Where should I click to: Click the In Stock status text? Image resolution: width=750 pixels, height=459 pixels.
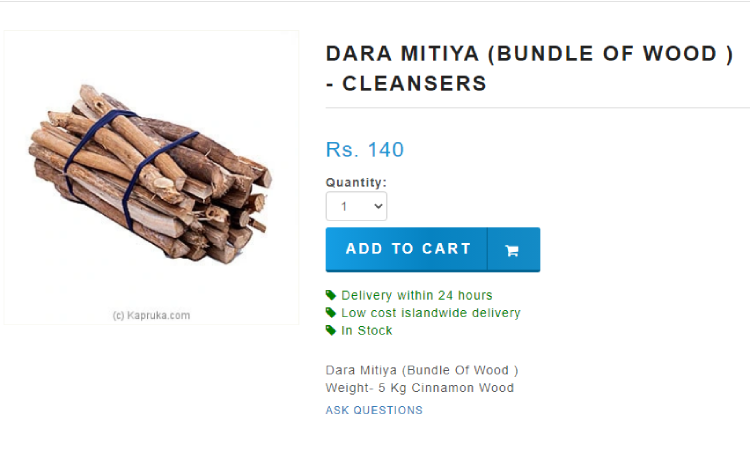366,330
